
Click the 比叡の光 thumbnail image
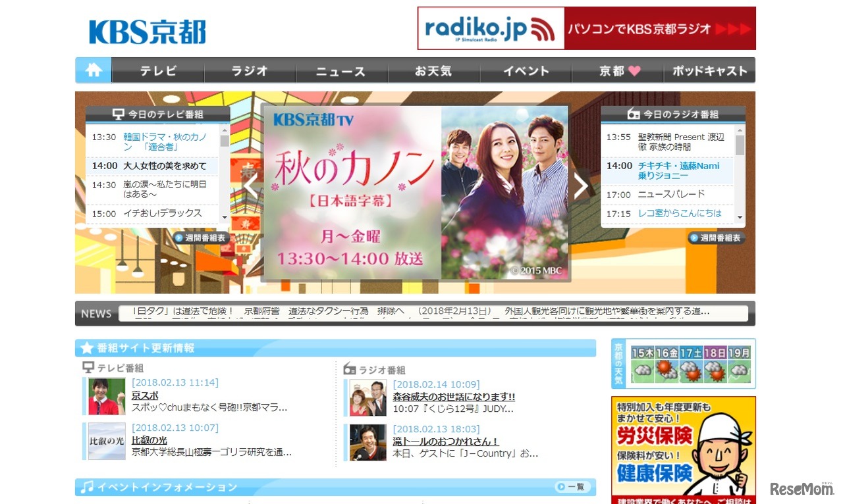click(105, 443)
